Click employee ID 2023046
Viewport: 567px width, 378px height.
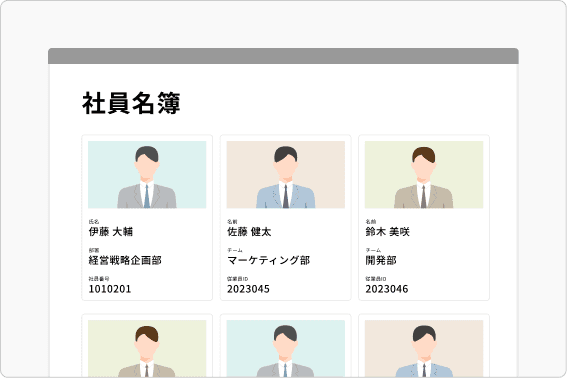(x=387, y=289)
